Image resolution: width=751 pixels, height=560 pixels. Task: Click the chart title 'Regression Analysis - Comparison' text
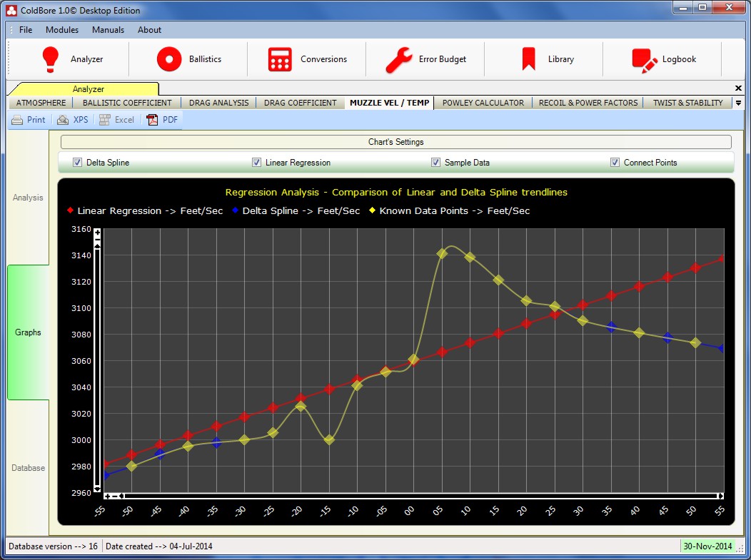click(396, 192)
